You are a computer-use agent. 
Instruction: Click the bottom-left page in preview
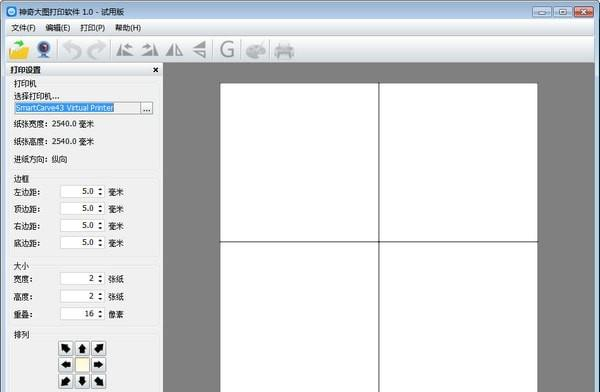click(299, 317)
